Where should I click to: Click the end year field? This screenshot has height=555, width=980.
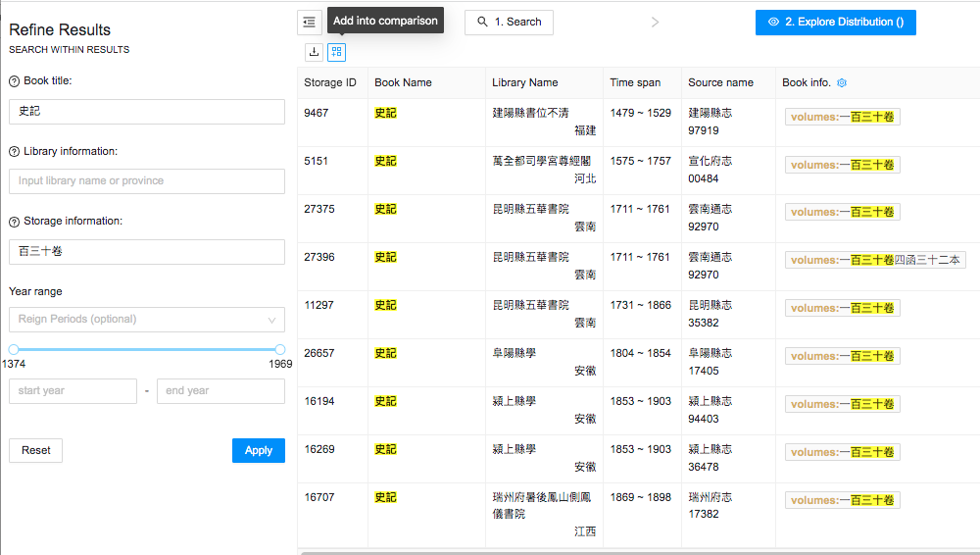220,391
